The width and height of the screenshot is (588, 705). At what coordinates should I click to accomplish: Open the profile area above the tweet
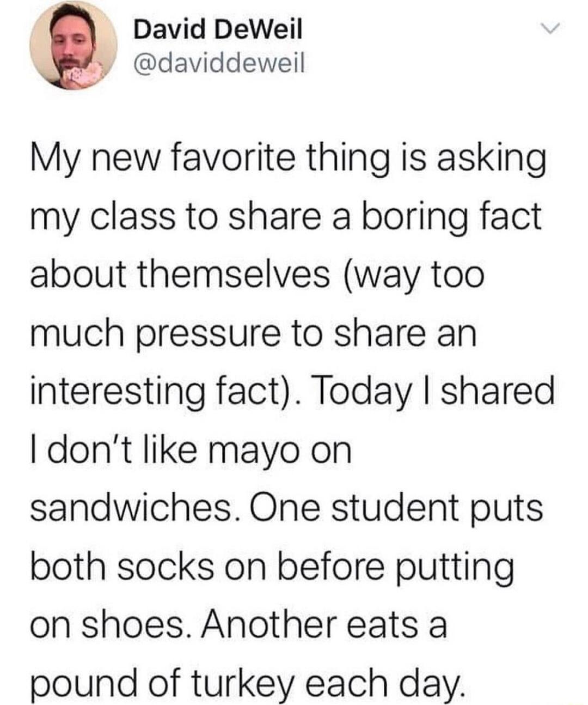coord(163,46)
